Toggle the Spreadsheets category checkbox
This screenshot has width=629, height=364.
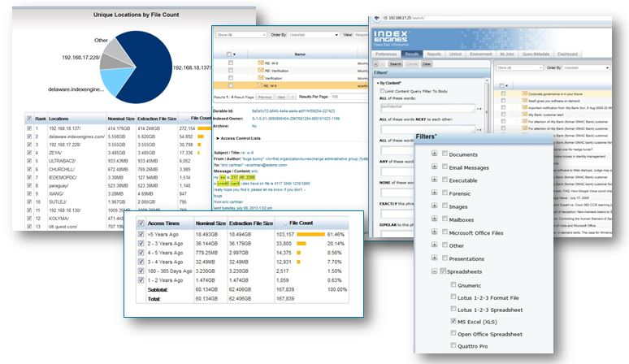point(443,271)
